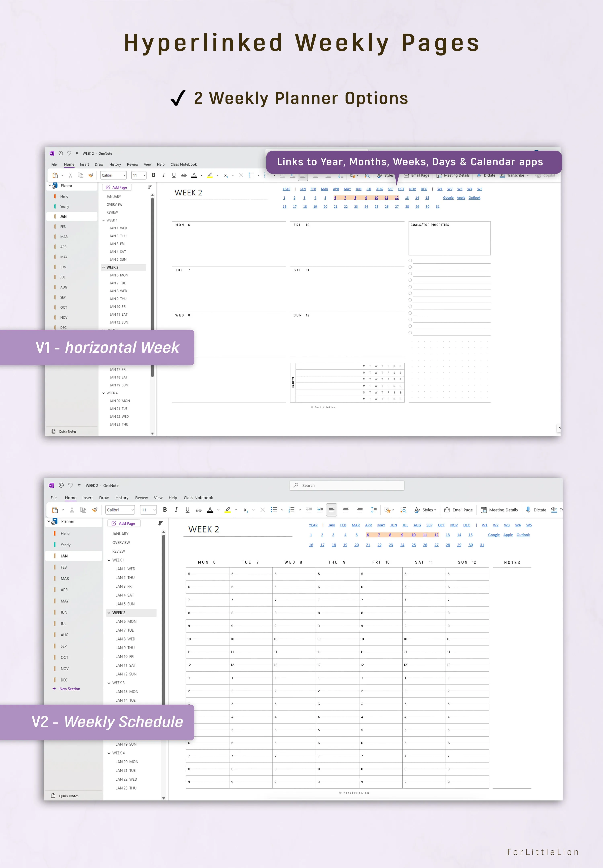Image resolution: width=603 pixels, height=868 pixels.
Task: Click Undo icon in lower OneNote window title bar
Action: click(70, 485)
